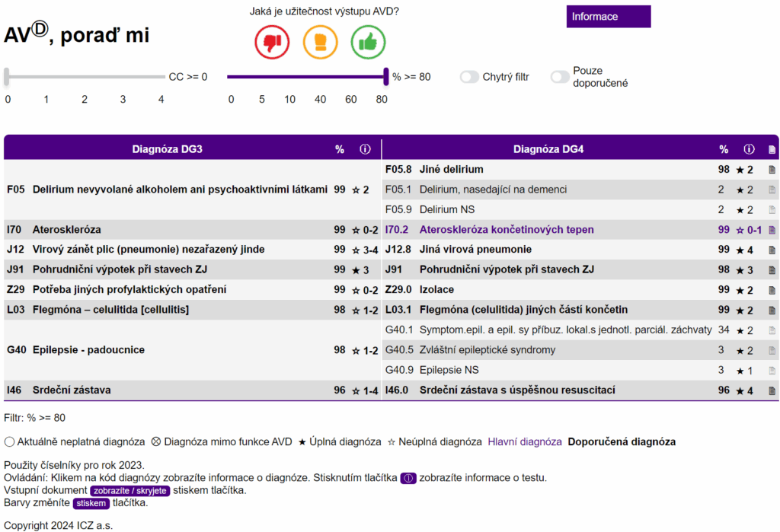Click the star icon in the DG3 F05 row

click(356, 190)
